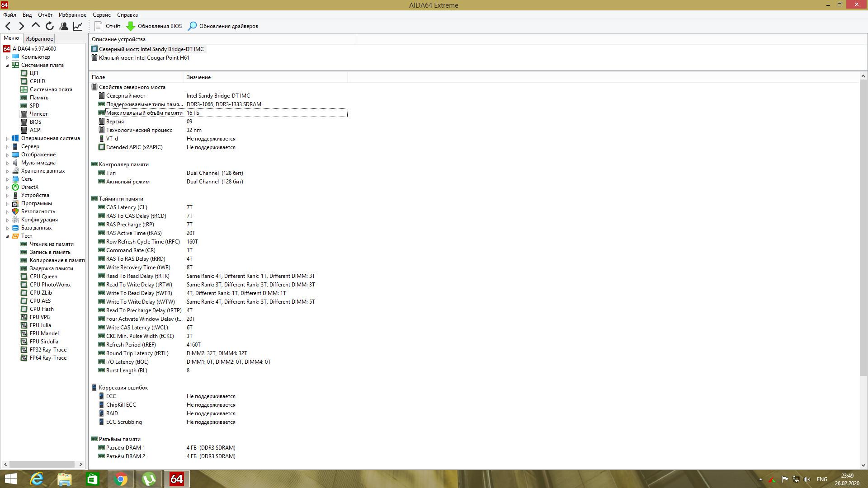The height and width of the screenshot is (488, 868).
Task: Expand the Операционная система tree node
Action: 7,139
